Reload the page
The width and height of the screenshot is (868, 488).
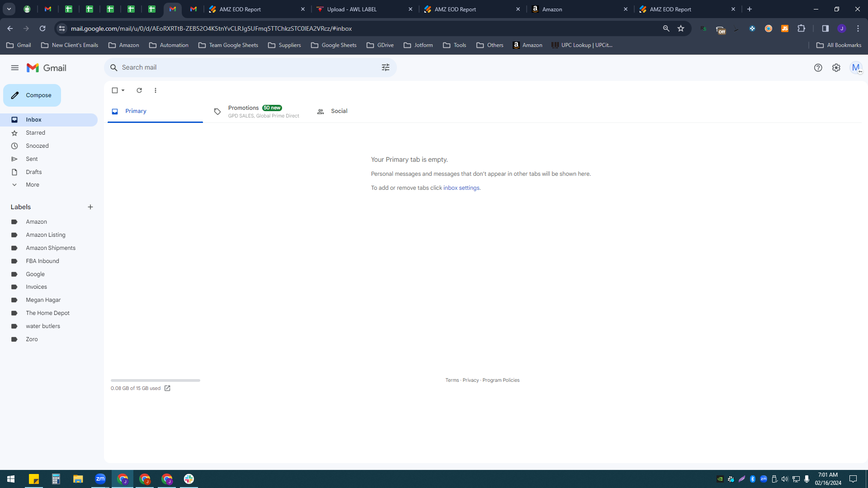point(42,28)
